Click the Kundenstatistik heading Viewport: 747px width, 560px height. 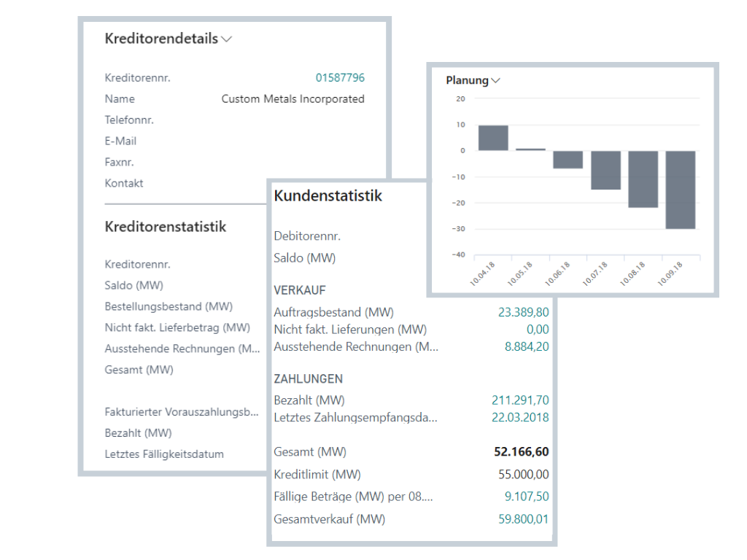328,195
